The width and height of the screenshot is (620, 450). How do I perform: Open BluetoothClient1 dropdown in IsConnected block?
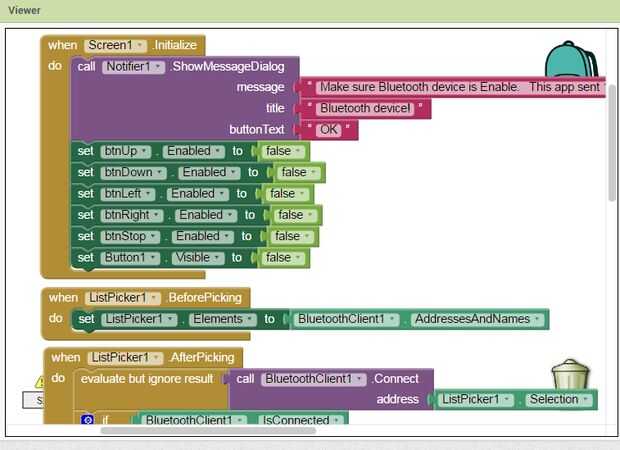[x=194, y=420]
